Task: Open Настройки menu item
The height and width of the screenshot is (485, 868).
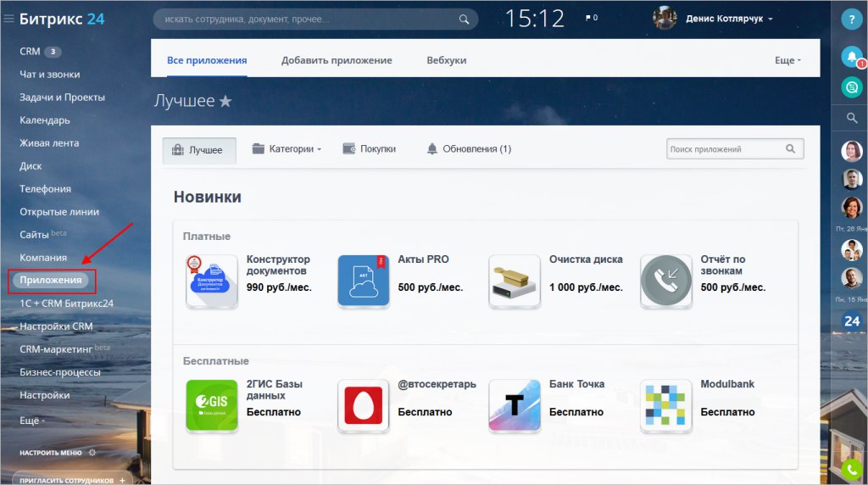Action: coord(44,395)
